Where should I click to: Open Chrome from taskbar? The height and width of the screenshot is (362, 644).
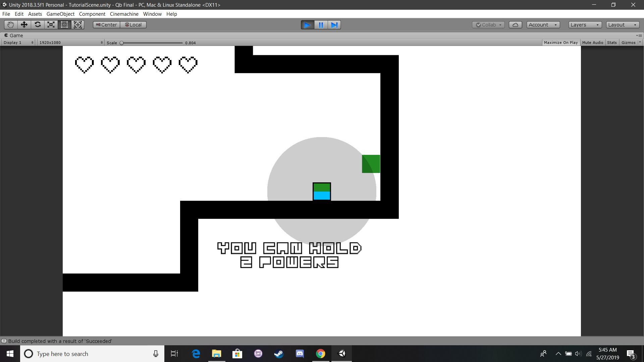click(320, 354)
